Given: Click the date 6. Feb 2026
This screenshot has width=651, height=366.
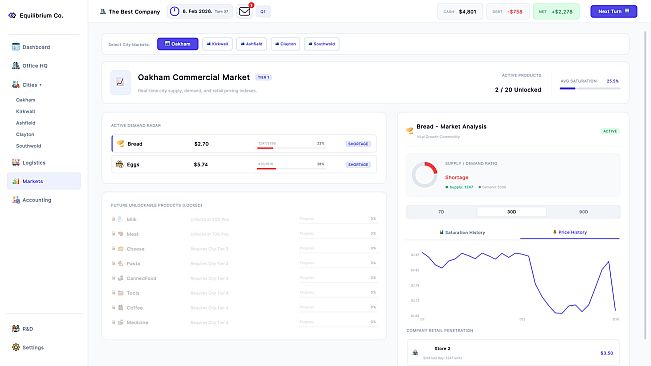Looking at the screenshot, I should click(197, 11).
